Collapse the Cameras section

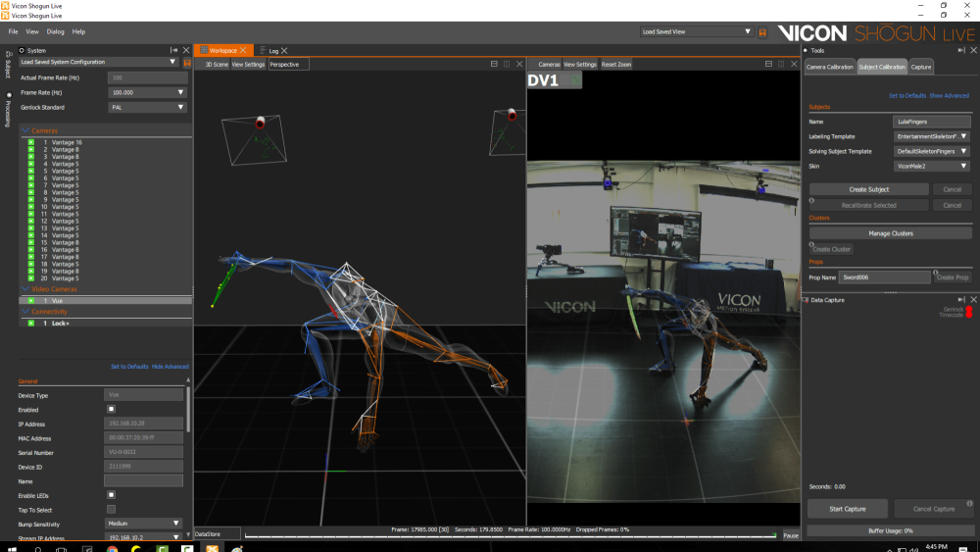[x=24, y=130]
